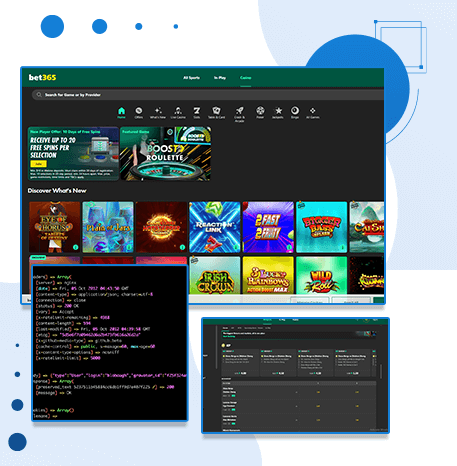
Task: Launch the 2 Fast 2 Fruity game
Action: pos(268,227)
